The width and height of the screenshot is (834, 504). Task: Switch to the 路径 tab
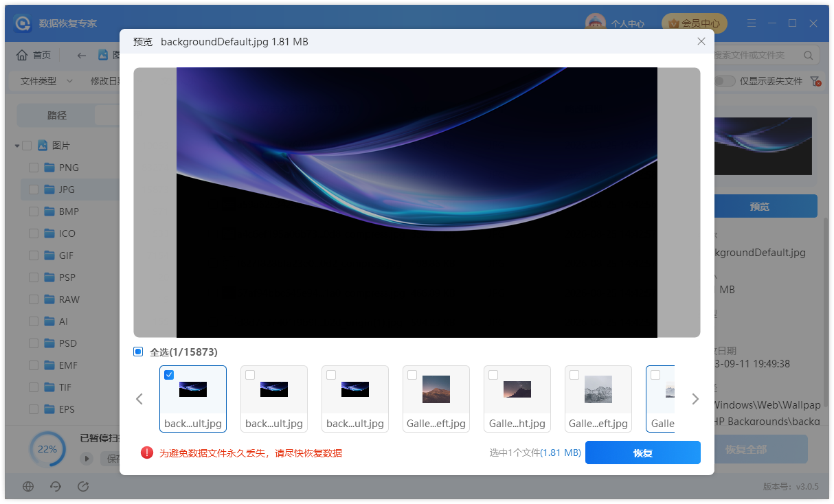coord(57,115)
